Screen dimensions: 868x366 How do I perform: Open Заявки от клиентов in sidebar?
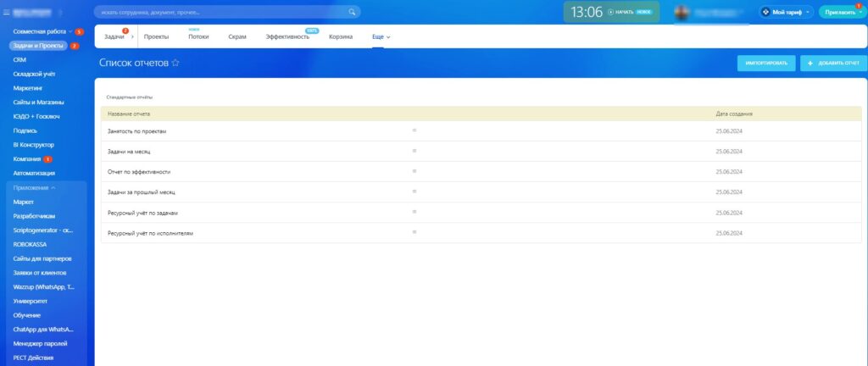(40, 273)
